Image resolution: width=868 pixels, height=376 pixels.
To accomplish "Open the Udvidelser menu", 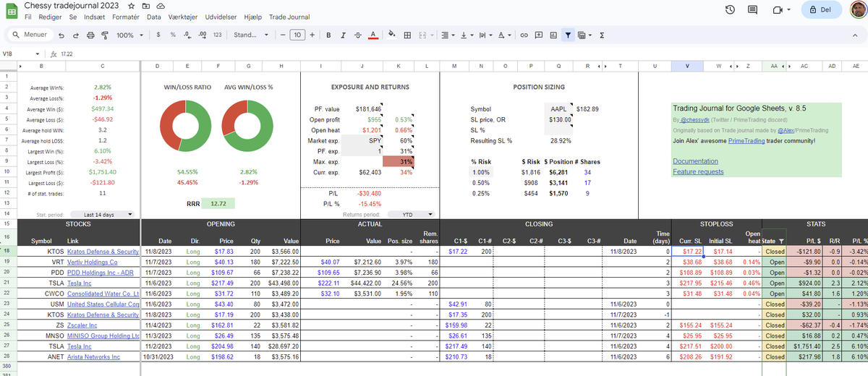I will coord(221,17).
